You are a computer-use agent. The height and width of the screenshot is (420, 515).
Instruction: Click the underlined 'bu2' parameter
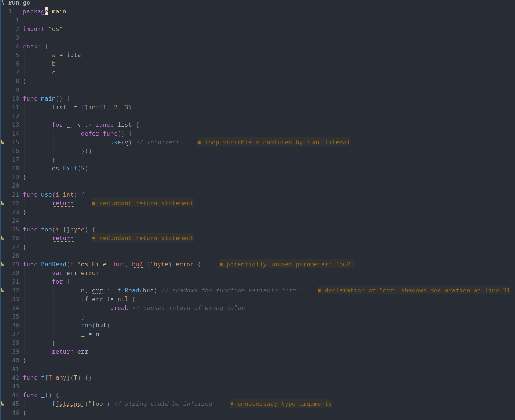[137, 264]
